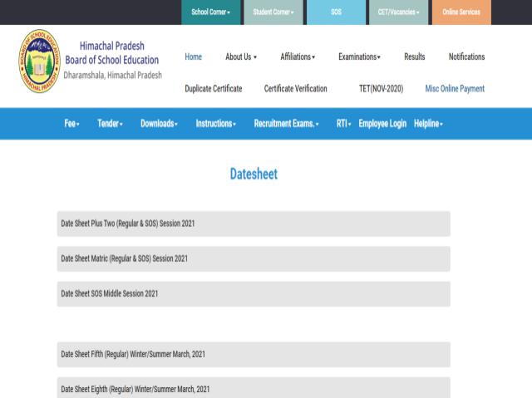Expand the Affiliations menu

[x=298, y=57]
